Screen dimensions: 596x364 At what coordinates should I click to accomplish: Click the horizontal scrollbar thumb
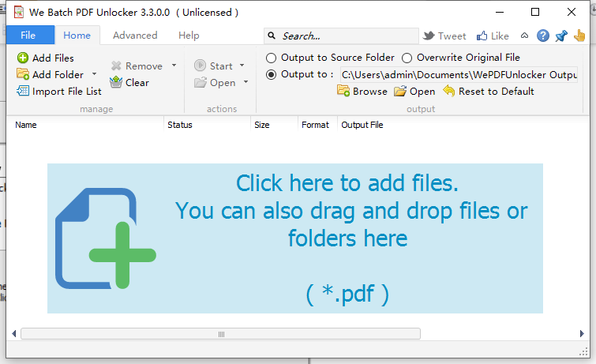[x=220, y=334]
